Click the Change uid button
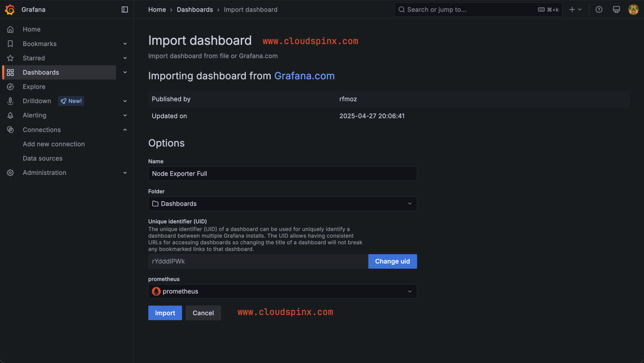This screenshot has width=644, height=363. [392, 261]
